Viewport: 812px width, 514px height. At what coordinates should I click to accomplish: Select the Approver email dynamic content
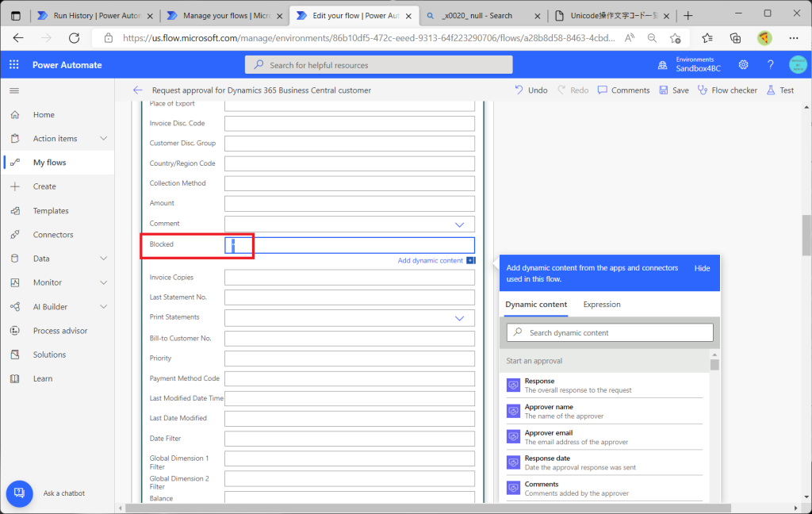604,437
